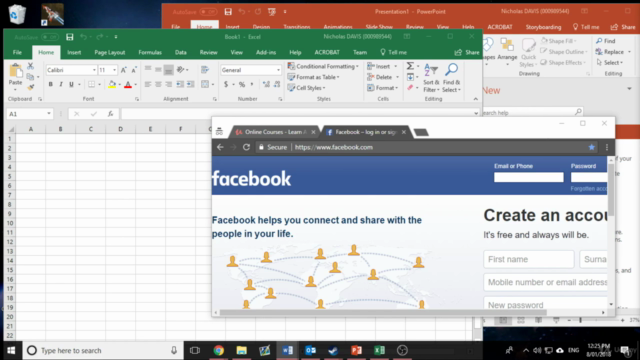Click Increase Decimal in Number group
The height and width of the screenshot is (360, 640).
pos(266,84)
